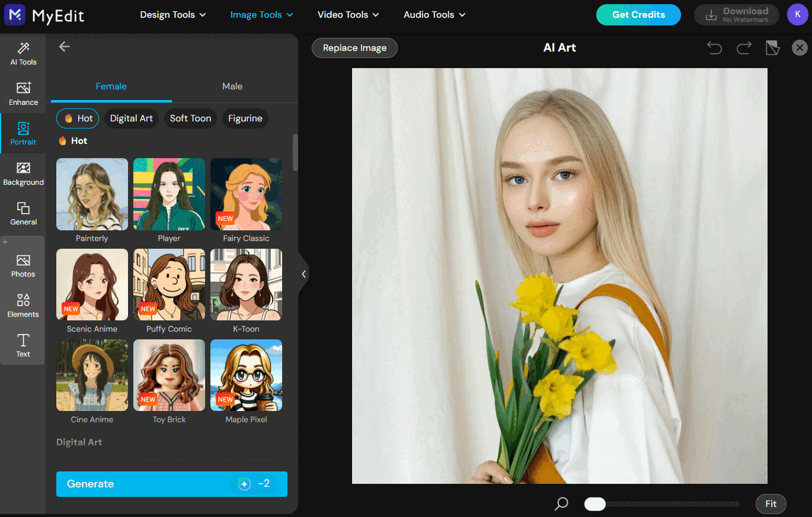Select the Elements sidebar icon

[23, 304]
